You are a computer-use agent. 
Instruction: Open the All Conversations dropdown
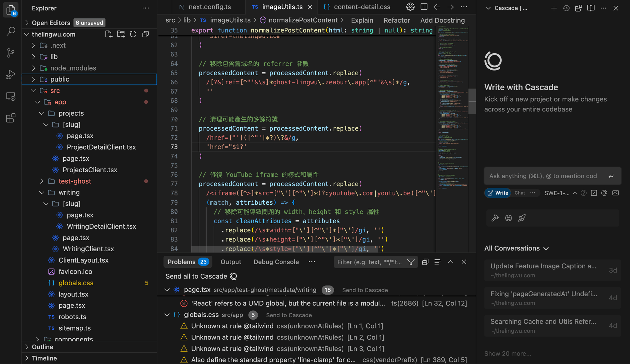coord(517,248)
